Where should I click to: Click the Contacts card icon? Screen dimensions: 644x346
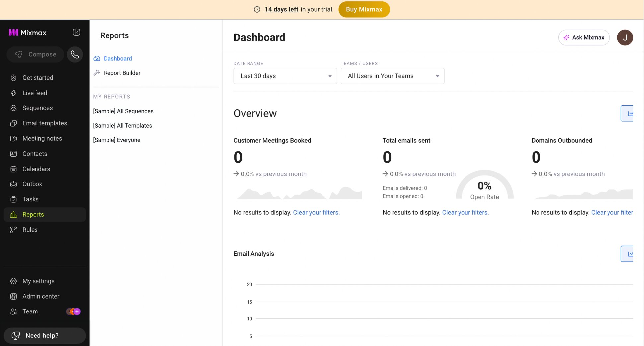13,154
